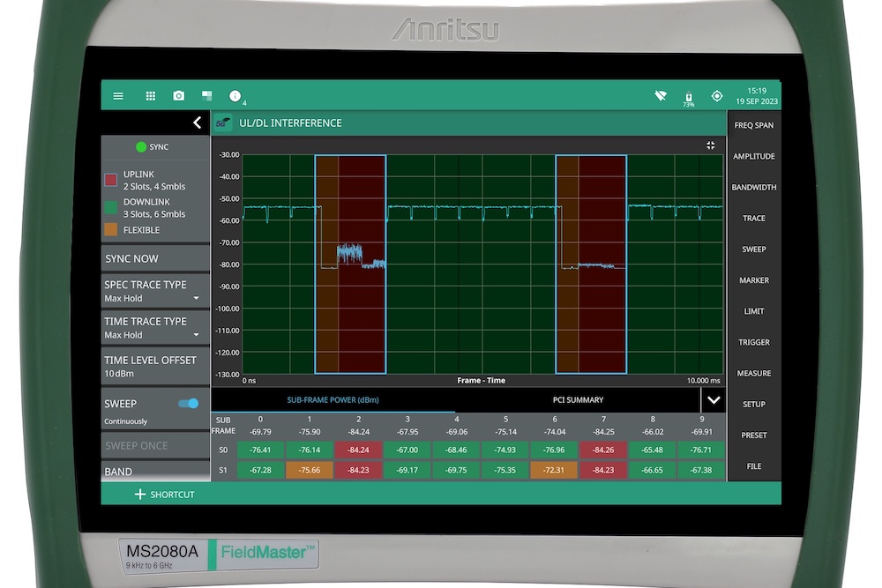The image size is (882, 588).
Task: Click the battery level indicator
Action: [688, 97]
